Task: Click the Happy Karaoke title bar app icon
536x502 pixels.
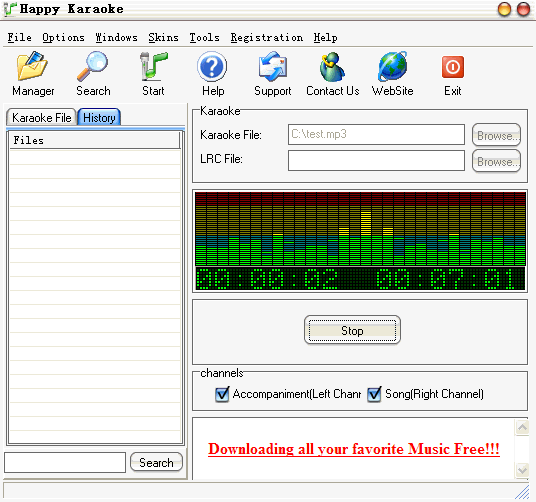Action: click(x=10, y=9)
